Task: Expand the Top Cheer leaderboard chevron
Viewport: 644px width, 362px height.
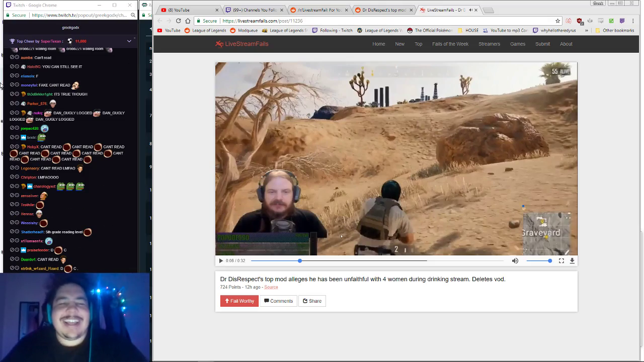Action: (129, 41)
